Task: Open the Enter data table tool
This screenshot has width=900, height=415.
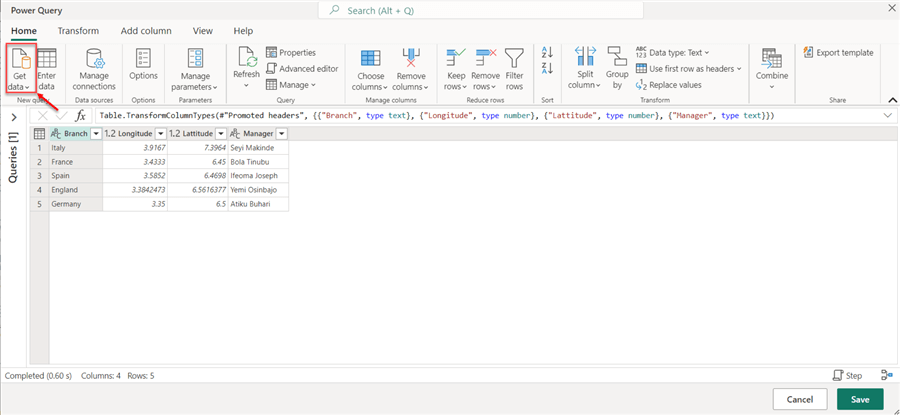Action: coord(46,68)
